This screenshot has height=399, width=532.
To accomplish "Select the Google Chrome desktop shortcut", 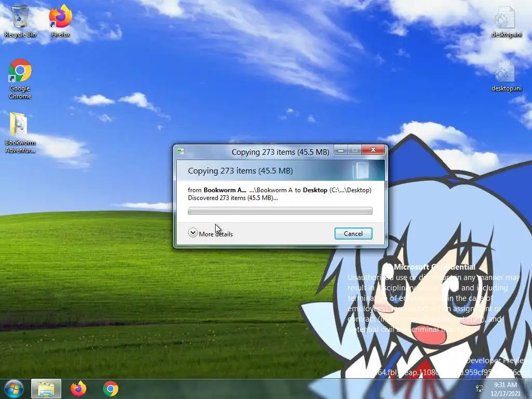I will [20, 79].
